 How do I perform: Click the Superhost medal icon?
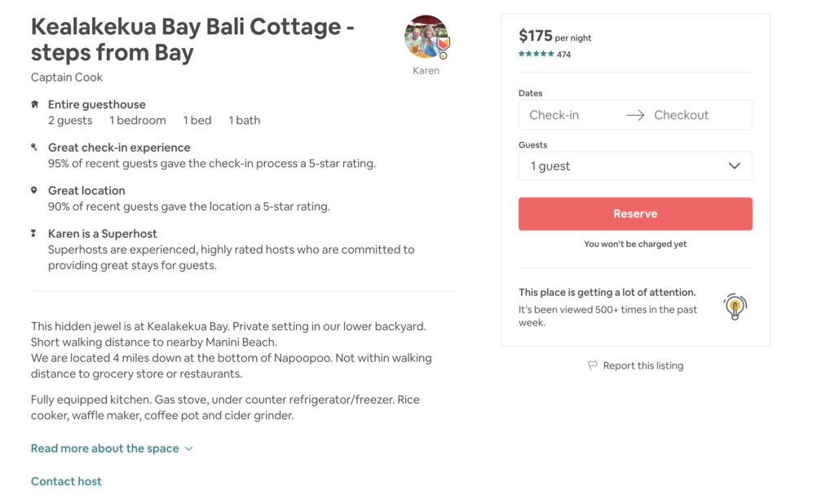34,234
